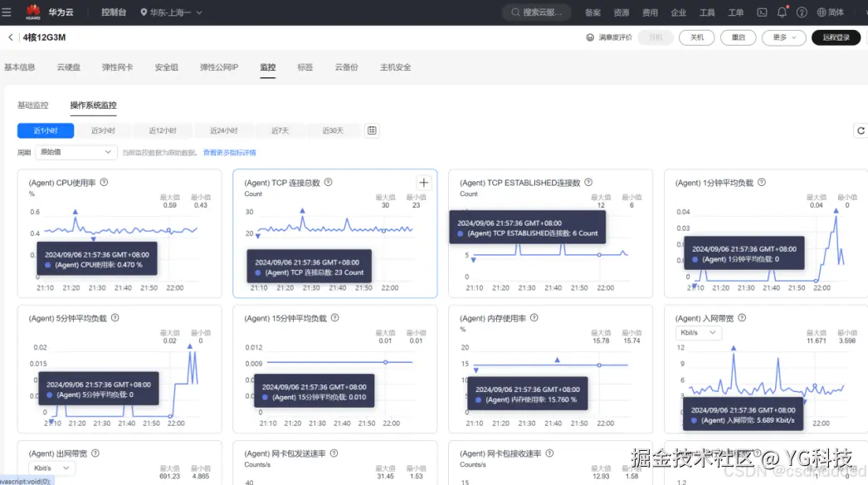Select the 近3小时 time range
Screen dimensions: 868x485
103,131
